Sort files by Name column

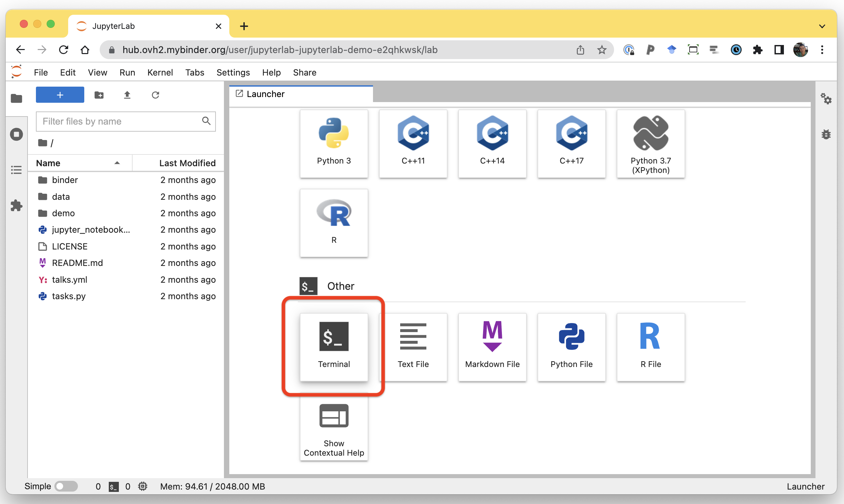pyautogui.click(x=80, y=163)
